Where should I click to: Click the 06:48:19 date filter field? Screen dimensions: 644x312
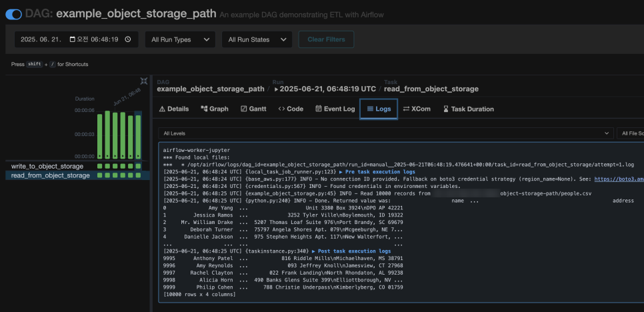pyautogui.click(x=76, y=39)
